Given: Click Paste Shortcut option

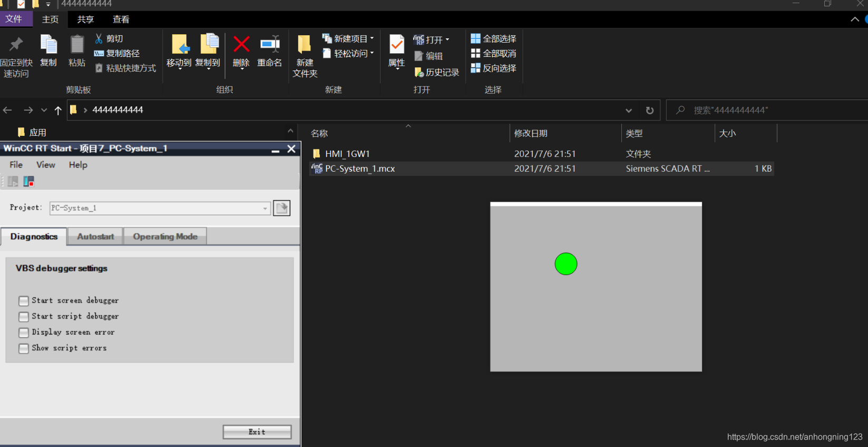Looking at the screenshot, I should tap(125, 68).
